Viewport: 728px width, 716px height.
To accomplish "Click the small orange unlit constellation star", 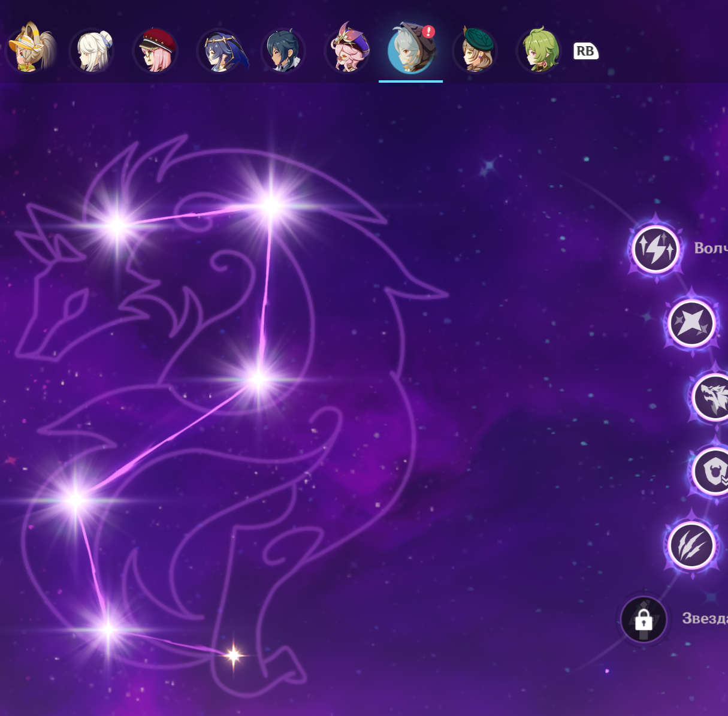I will (234, 655).
